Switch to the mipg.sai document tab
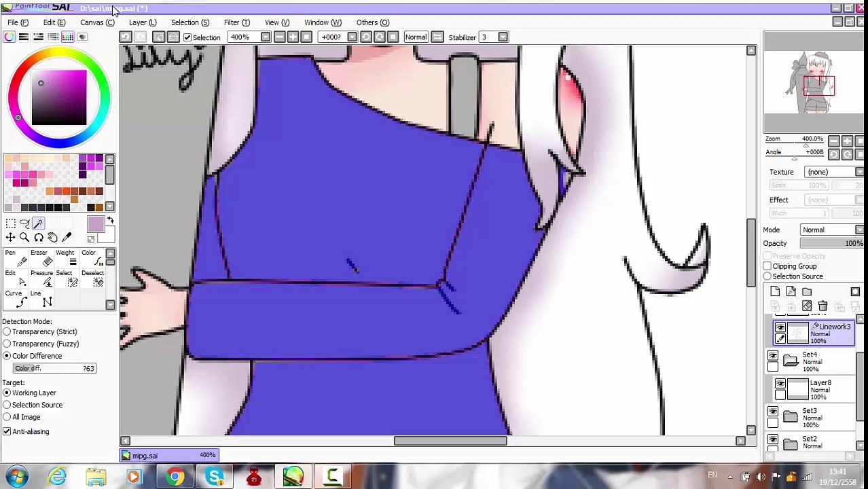The height and width of the screenshot is (489, 868). (x=168, y=456)
